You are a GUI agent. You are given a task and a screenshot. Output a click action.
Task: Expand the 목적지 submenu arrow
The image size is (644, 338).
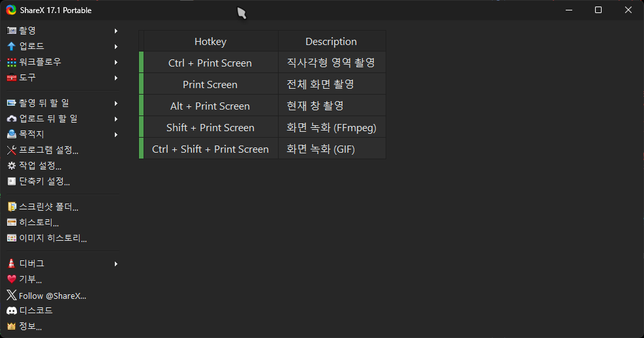(x=116, y=134)
